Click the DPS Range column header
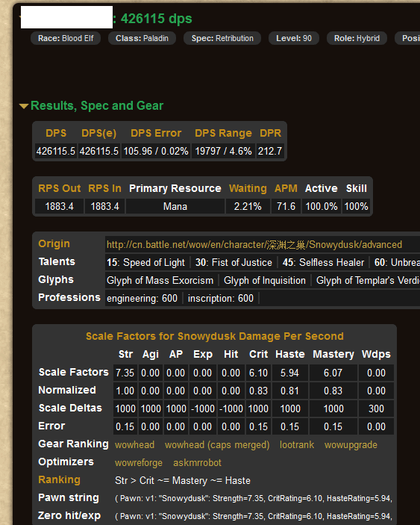420x525 pixels. tap(223, 133)
